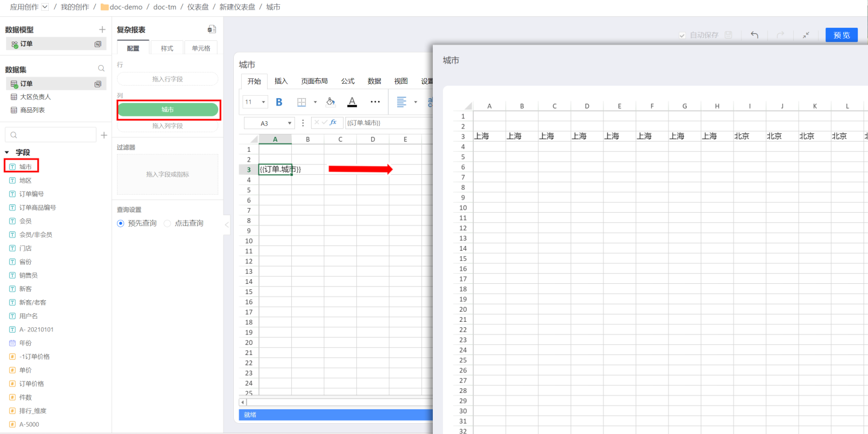The width and height of the screenshot is (868, 434).
Task: Click the field search input box
Action: tap(50, 135)
